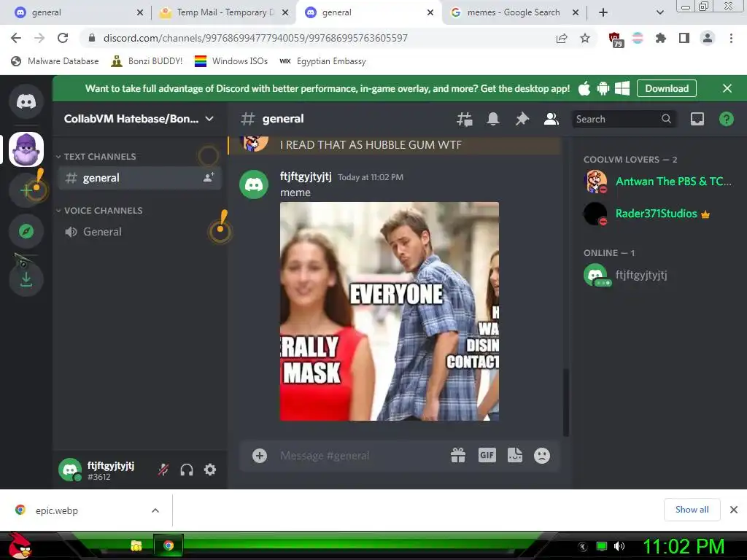Click create invite icon next to general

coord(209,178)
